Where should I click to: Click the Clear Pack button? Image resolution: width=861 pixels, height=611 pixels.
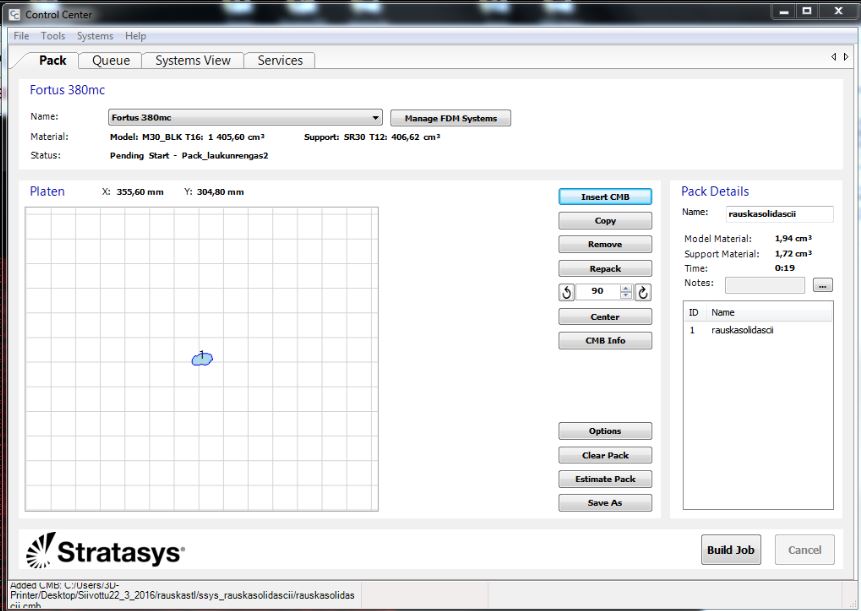605,455
